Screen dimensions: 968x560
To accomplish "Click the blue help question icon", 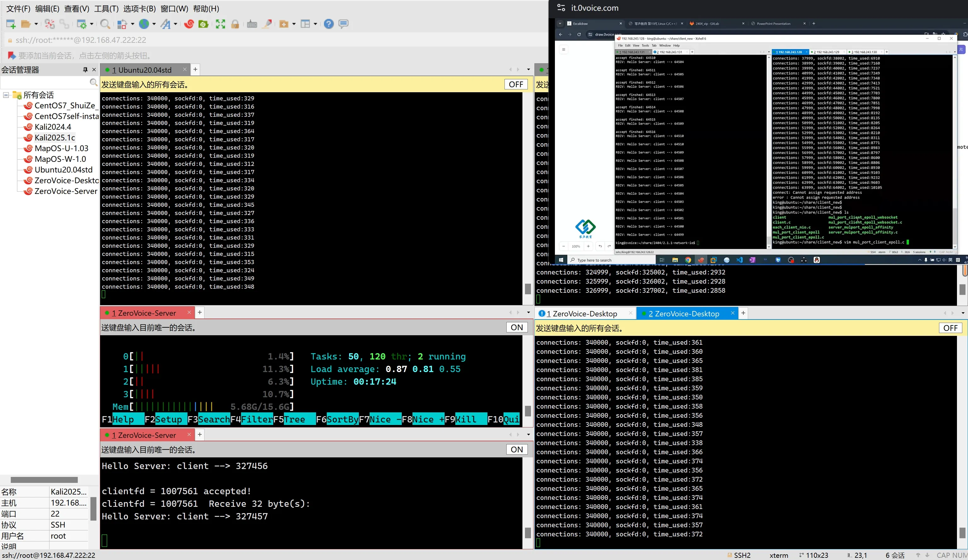I will pos(328,24).
